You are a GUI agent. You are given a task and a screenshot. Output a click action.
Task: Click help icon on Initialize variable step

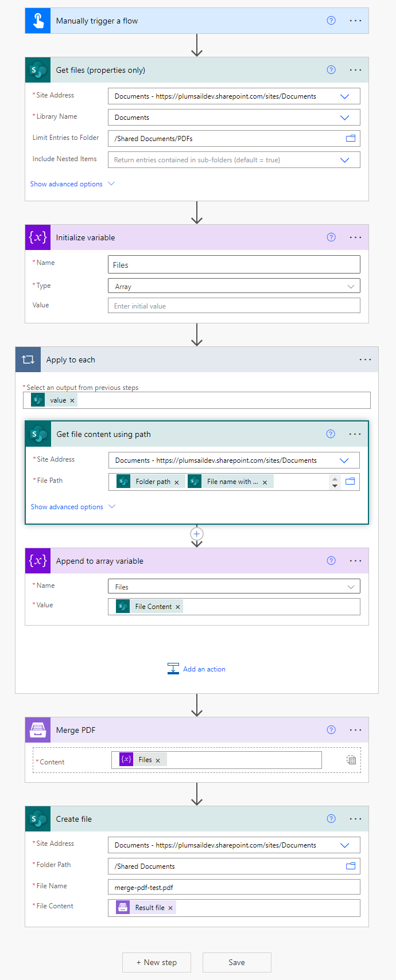[x=331, y=237]
